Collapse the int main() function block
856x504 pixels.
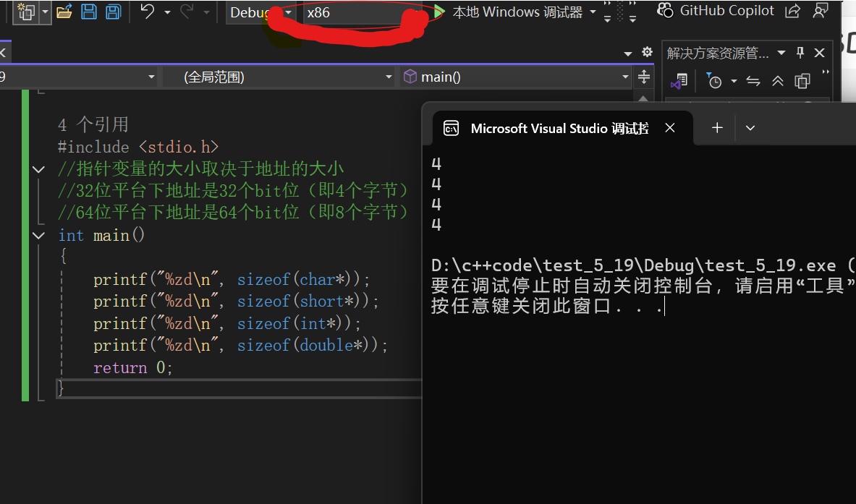tap(38, 236)
